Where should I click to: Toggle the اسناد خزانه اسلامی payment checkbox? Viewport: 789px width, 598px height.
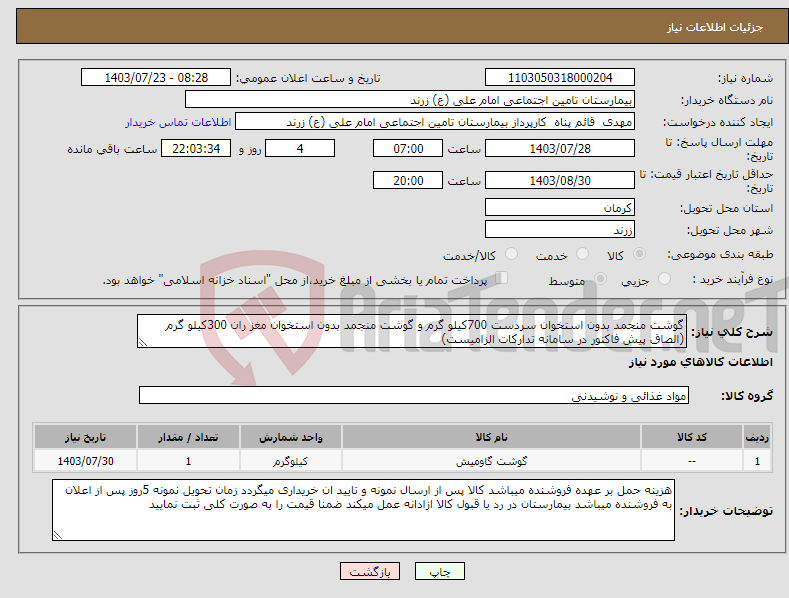501,278
